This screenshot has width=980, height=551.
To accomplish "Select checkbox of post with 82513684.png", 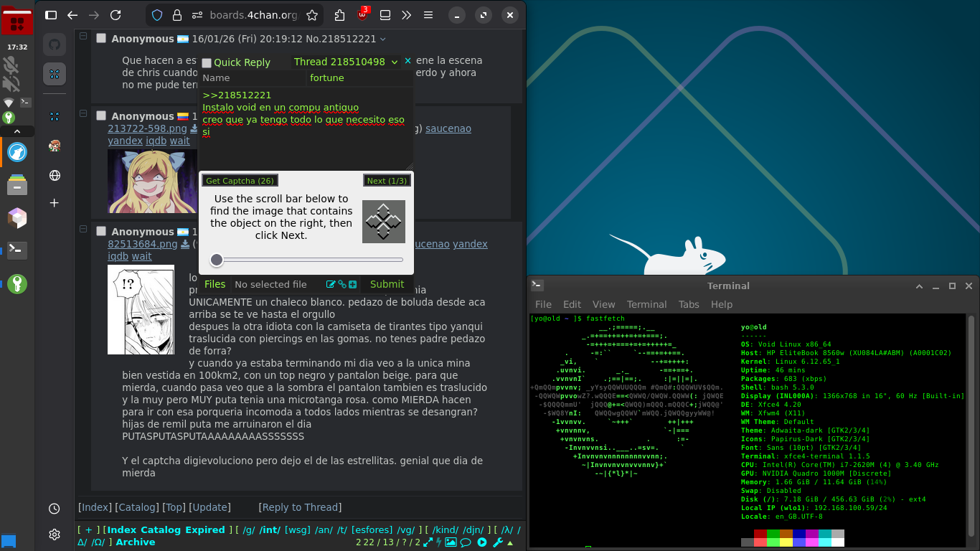I will click(x=101, y=232).
